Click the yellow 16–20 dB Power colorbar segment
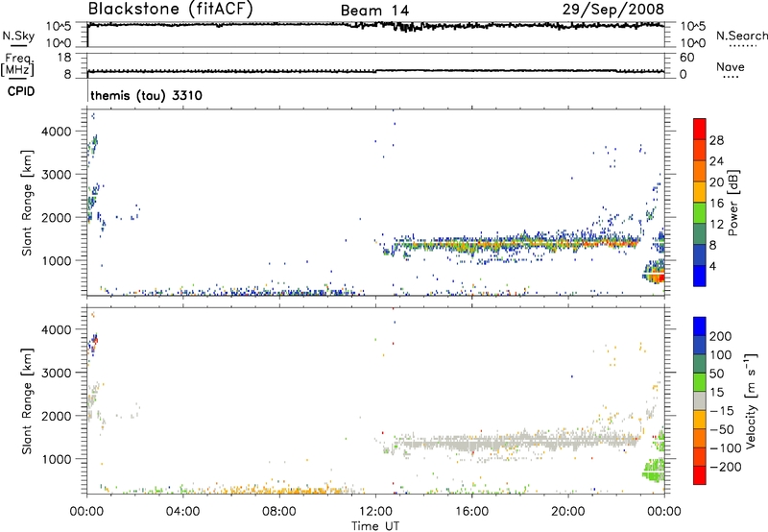Image resolution: width=768 pixels, height=532 pixels. (x=700, y=192)
